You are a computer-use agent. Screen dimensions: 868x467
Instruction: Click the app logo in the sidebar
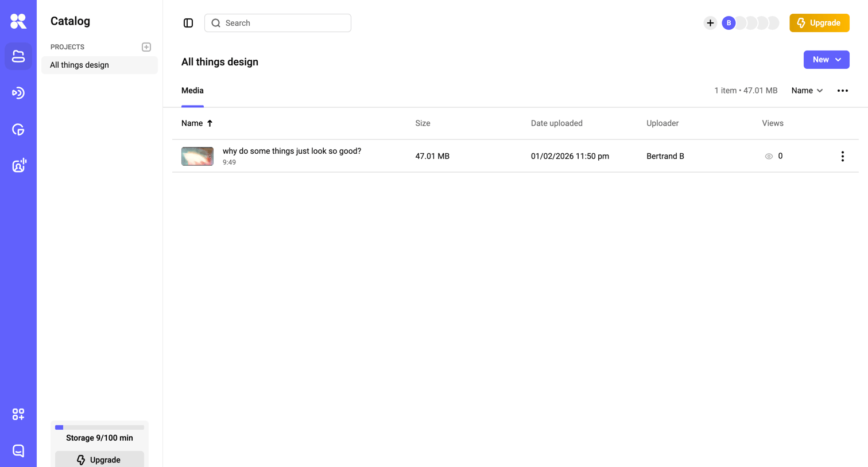click(x=18, y=21)
